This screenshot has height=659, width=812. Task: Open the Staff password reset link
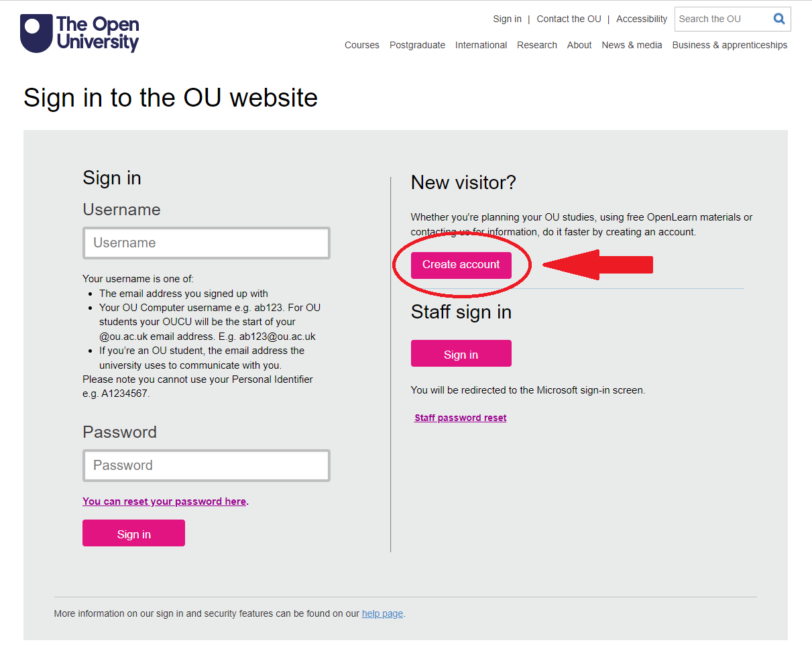tap(460, 417)
